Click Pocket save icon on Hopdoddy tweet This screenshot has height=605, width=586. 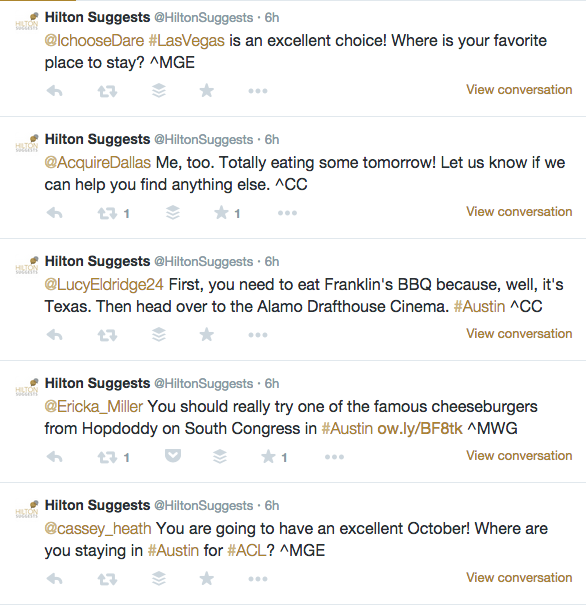click(173, 456)
